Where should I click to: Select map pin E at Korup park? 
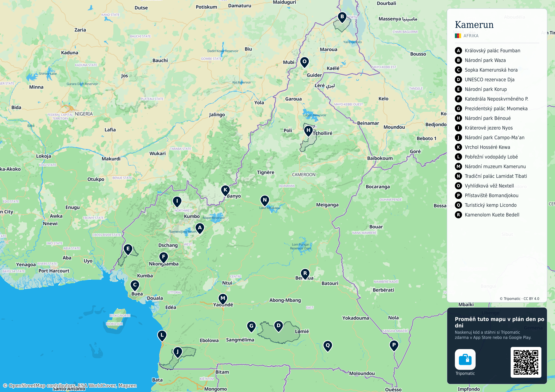click(x=128, y=250)
